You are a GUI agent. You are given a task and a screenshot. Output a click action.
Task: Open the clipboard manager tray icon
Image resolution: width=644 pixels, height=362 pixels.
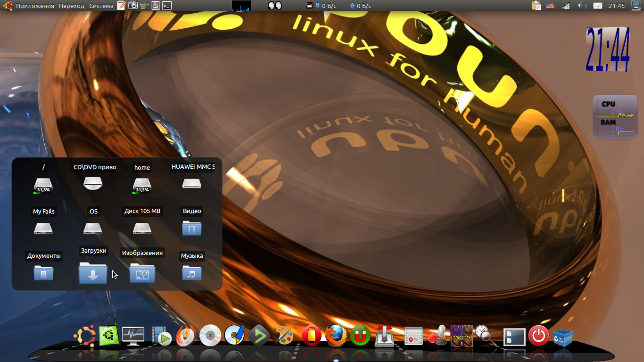[536, 6]
